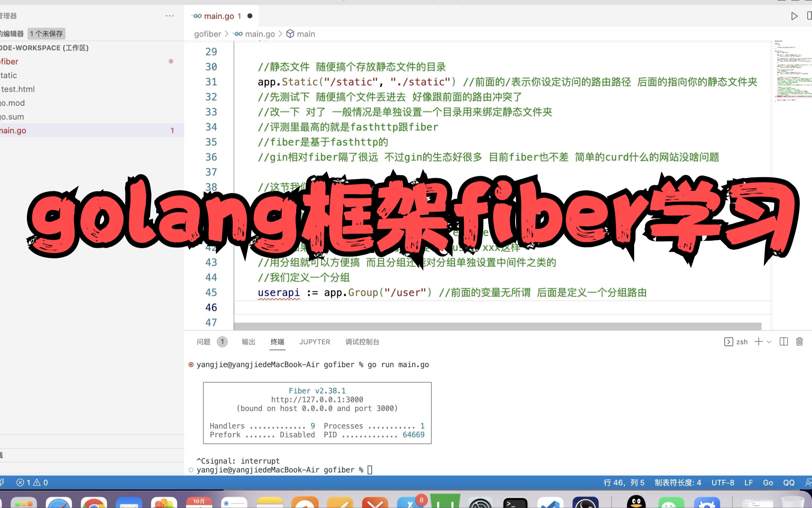Kill the terminal with the trash icon
812x508 pixels.
coord(799,342)
